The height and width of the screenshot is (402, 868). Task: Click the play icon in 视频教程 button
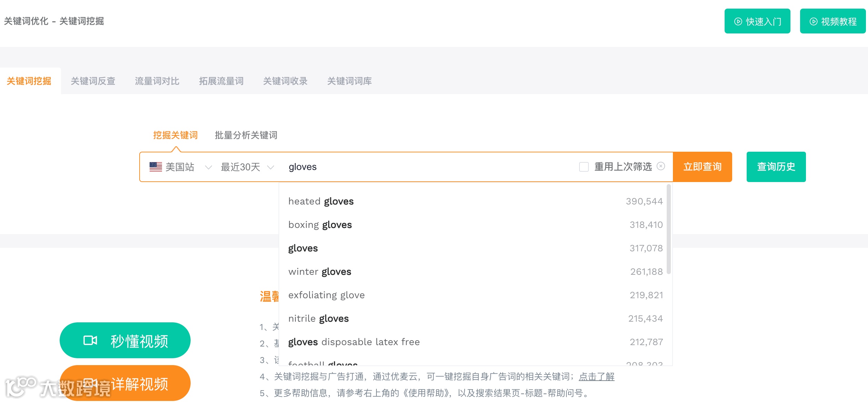coord(813,21)
